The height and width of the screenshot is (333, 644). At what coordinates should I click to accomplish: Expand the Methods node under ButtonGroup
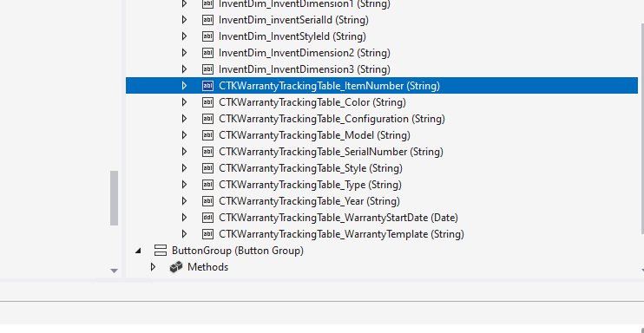153,267
